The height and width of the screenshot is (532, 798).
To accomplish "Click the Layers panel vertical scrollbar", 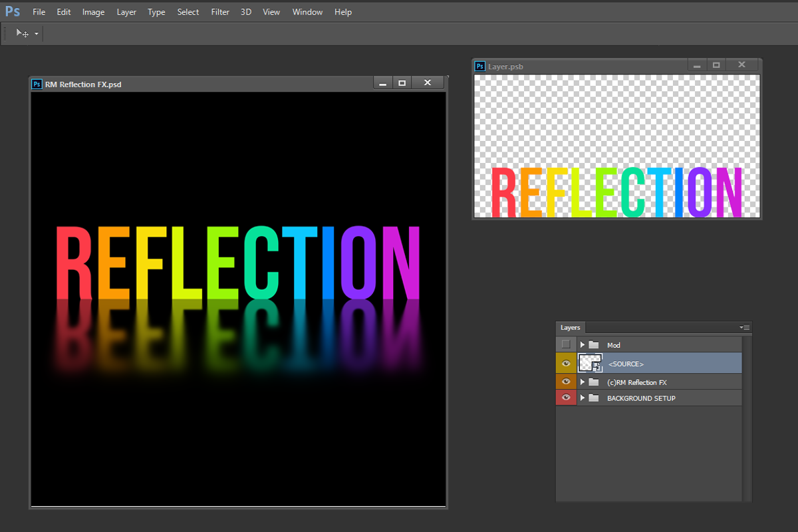I will coord(747,418).
